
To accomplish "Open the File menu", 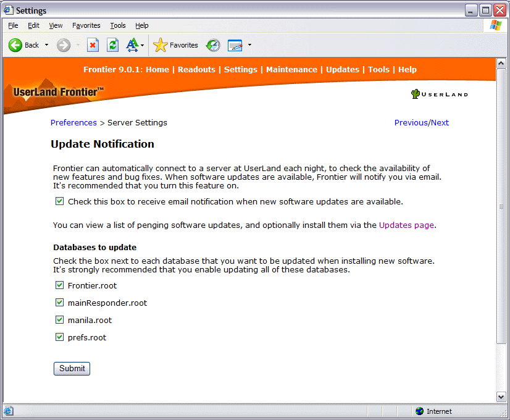I will pyautogui.click(x=13, y=25).
